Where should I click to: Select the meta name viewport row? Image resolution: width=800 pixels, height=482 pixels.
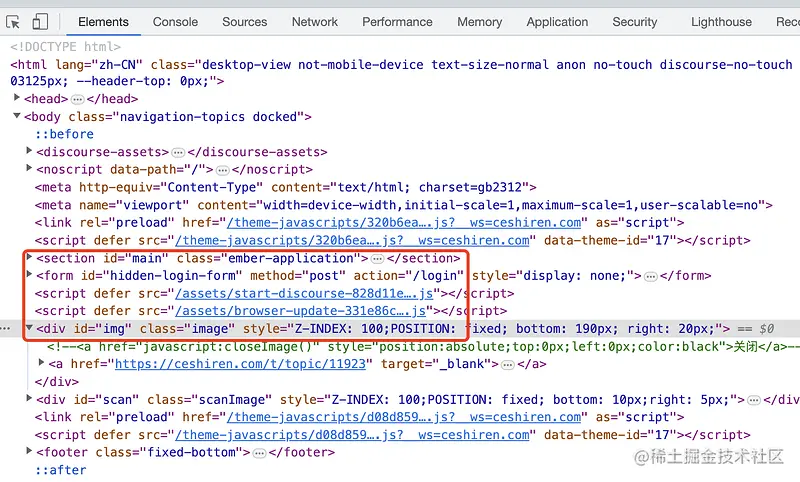point(404,205)
